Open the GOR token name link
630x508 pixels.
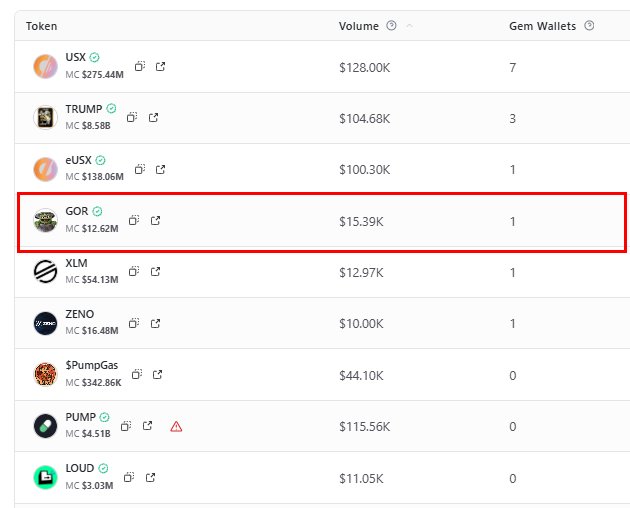click(x=76, y=212)
